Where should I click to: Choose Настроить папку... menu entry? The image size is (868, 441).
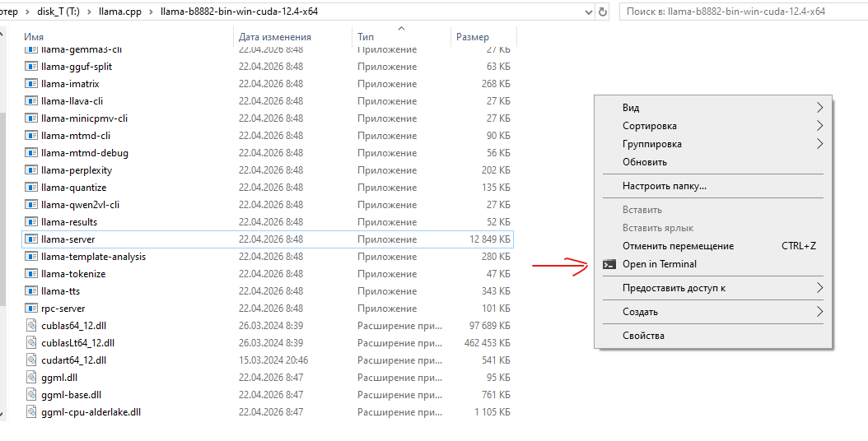tap(665, 186)
